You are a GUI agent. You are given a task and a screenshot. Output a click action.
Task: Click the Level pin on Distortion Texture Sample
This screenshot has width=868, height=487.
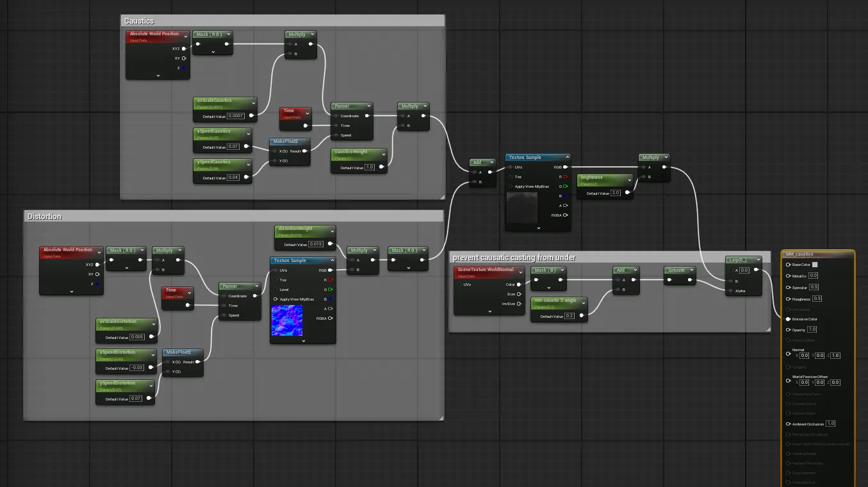pyautogui.click(x=275, y=290)
